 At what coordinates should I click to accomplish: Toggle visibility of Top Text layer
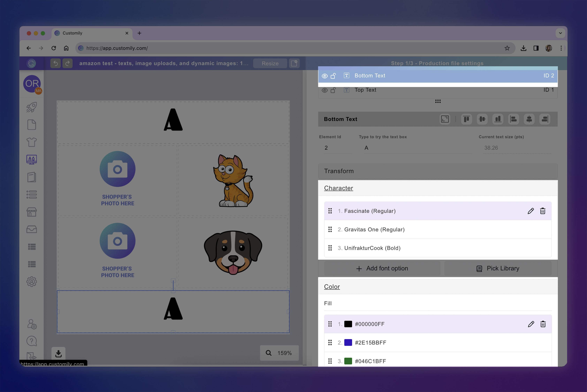point(325,90)
